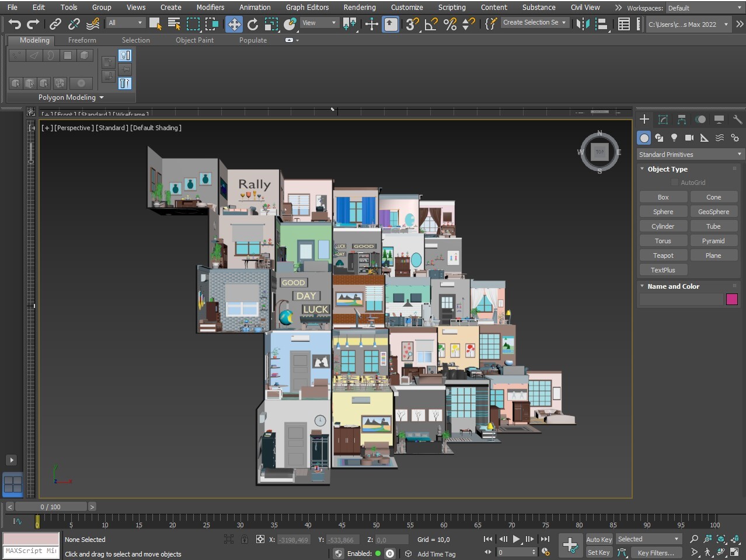Toggle Angle Snap on the main toolbar

430,24
